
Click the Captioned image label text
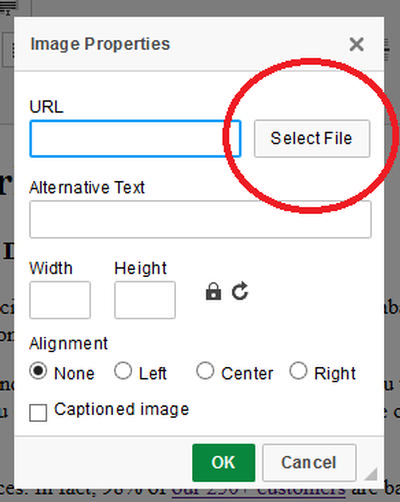[122, 410]
